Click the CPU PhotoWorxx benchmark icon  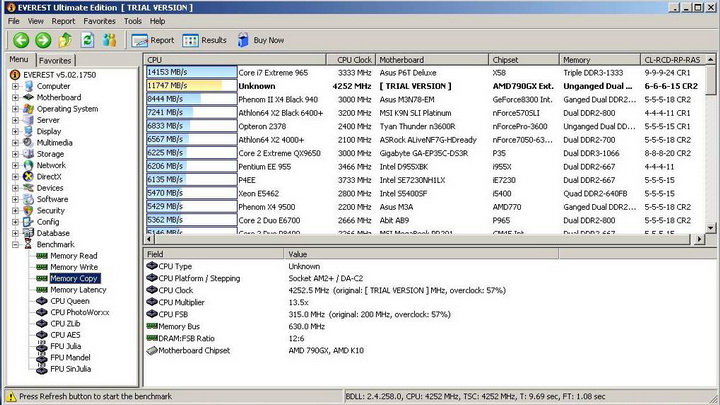click(42, 312)
